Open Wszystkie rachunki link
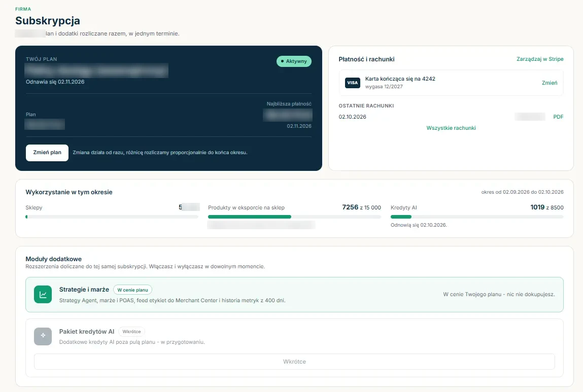This screenshot has width=583, height=392. pos(451,128)
